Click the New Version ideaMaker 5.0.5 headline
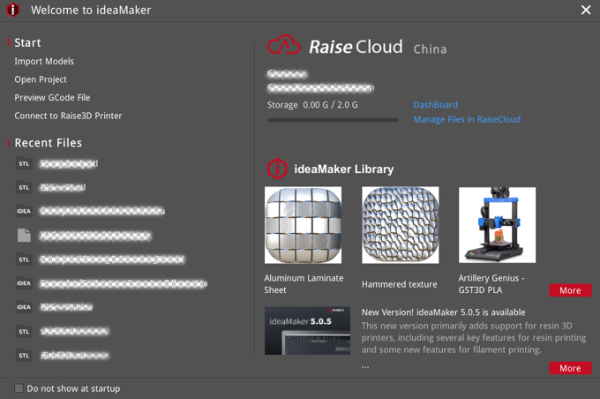 (x=443, y=312)
